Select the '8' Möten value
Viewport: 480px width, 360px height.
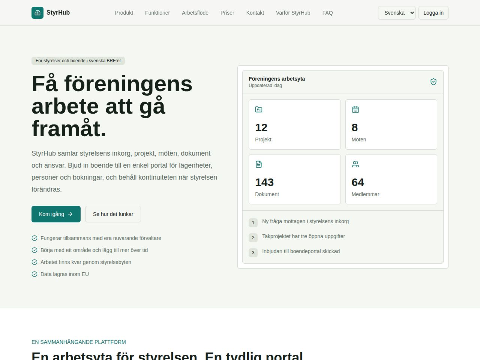pos(355,127)
